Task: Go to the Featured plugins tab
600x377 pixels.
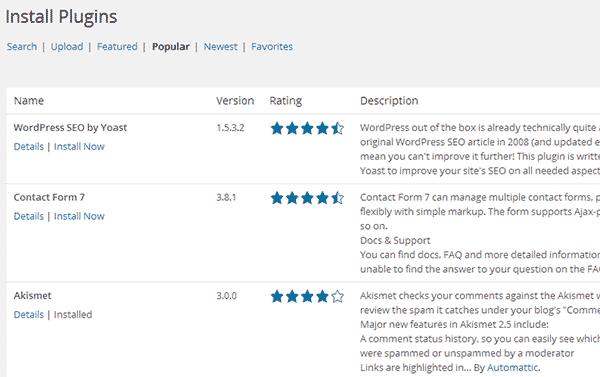Action: (117, 47)
